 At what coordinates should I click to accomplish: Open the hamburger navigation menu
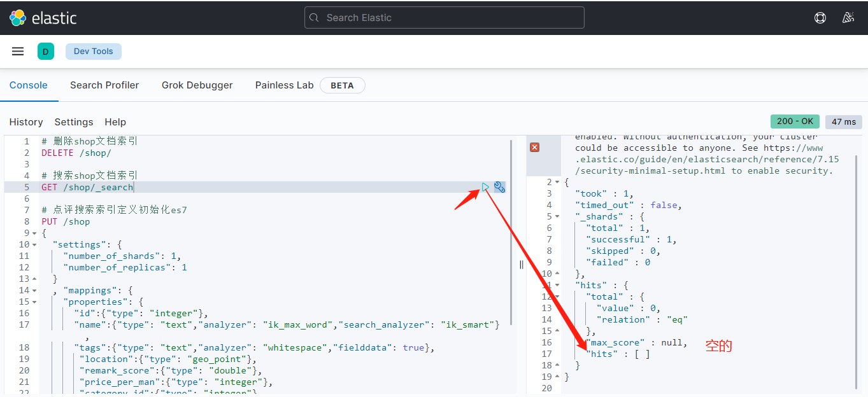click(x=18, y=52)
